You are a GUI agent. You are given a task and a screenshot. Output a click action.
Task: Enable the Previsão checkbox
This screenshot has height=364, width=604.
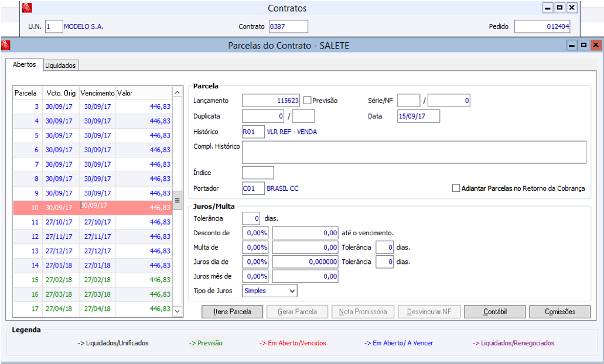click(308, 101)
